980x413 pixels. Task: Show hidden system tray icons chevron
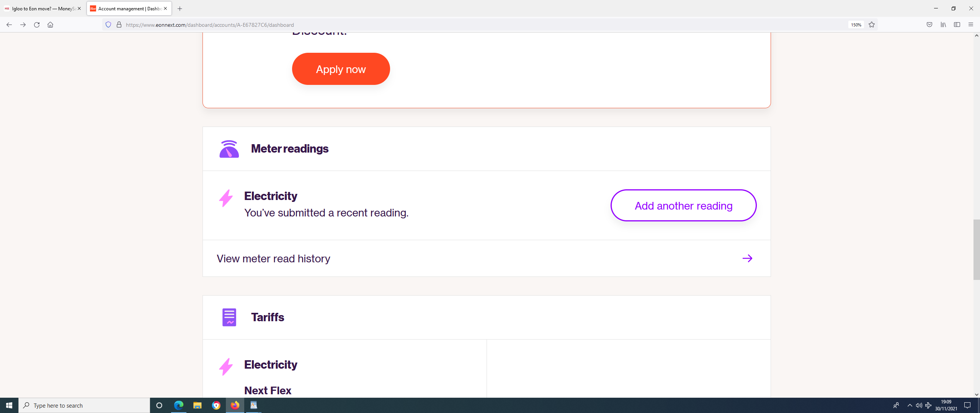click(910, 405)
